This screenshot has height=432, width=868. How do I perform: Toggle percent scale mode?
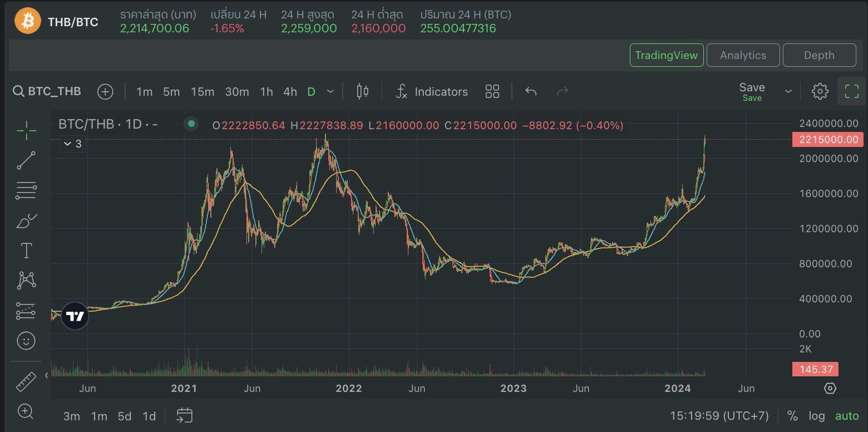point(792,416)
